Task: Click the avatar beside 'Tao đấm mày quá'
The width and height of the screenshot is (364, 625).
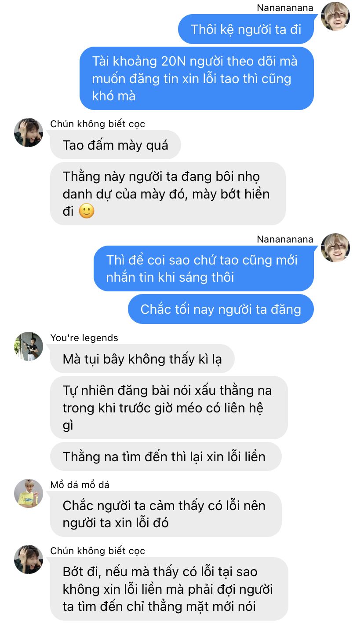Action: (29, 132)
